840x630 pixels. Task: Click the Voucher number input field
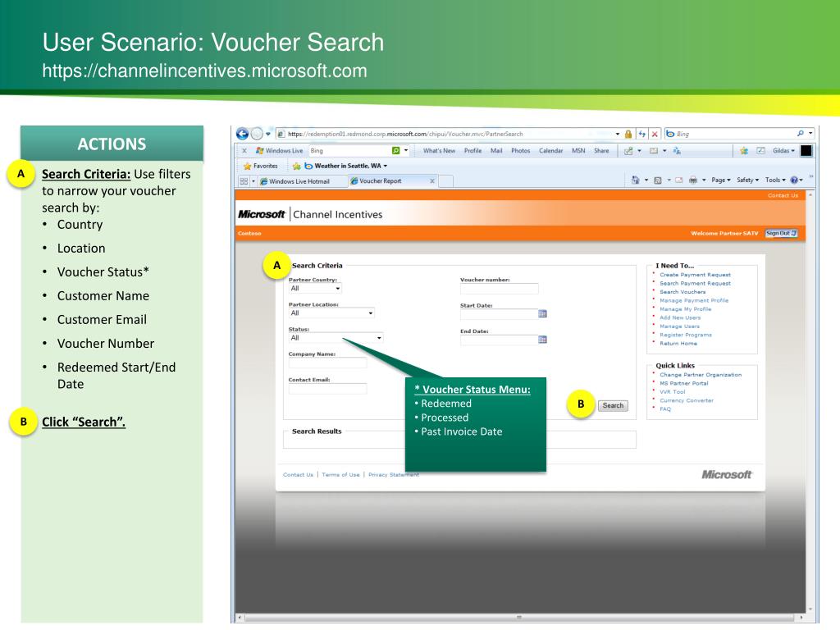pos(499,289)
